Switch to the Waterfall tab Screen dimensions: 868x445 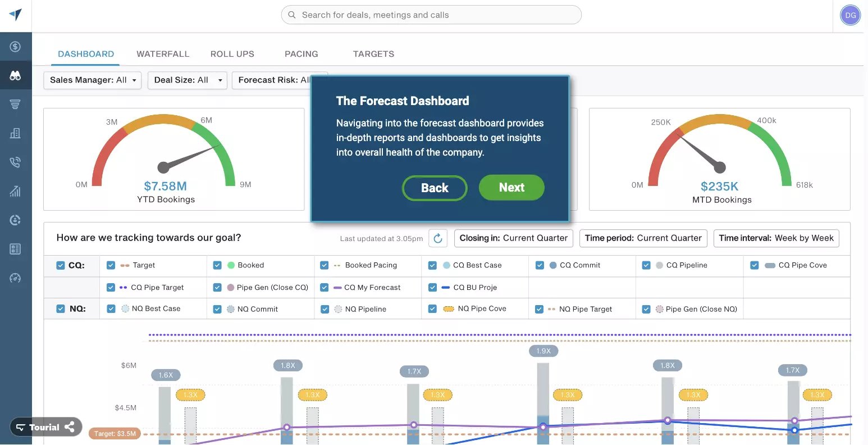coord(163,54)
